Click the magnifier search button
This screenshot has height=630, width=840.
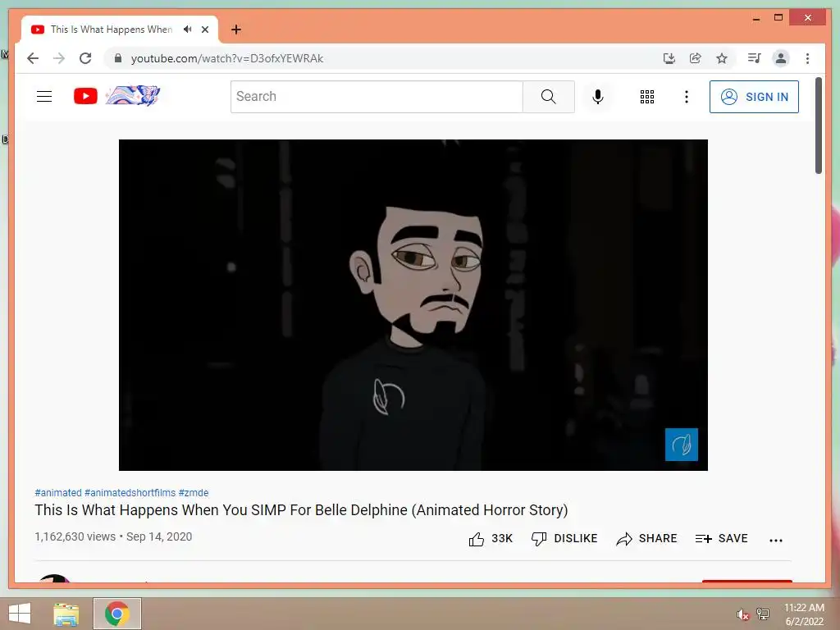coord(549,97)
